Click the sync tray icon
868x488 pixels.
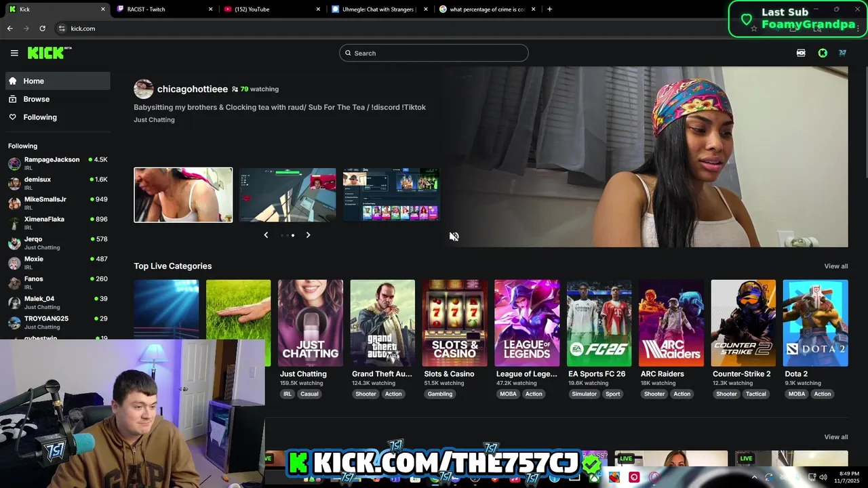pos(768,477)
